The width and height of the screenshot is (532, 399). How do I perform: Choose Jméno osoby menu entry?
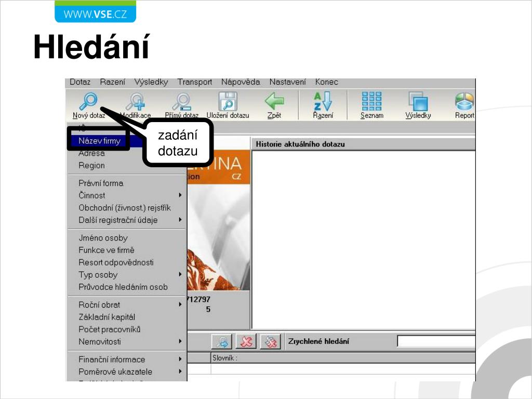tap(103, 238)
